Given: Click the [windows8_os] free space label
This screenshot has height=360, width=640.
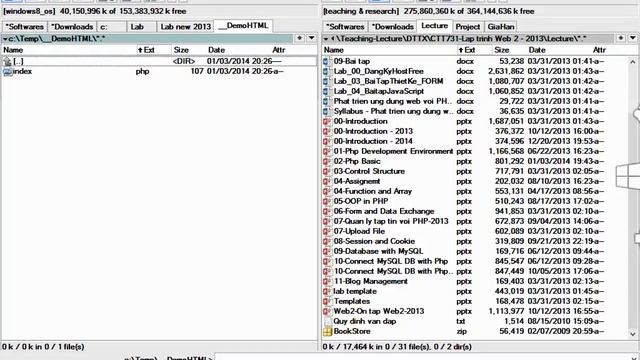Looking at the screenshot, I should pos(95,11).
